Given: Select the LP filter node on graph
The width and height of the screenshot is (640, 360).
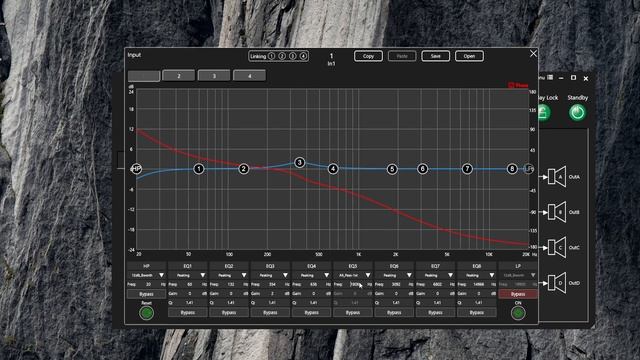Looking at the screenshot, I should click(x=529, y=169).
